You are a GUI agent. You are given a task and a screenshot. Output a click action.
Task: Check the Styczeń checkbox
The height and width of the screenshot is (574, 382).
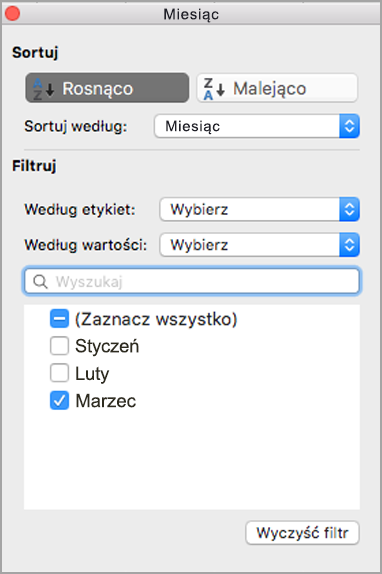pos(59,346)
